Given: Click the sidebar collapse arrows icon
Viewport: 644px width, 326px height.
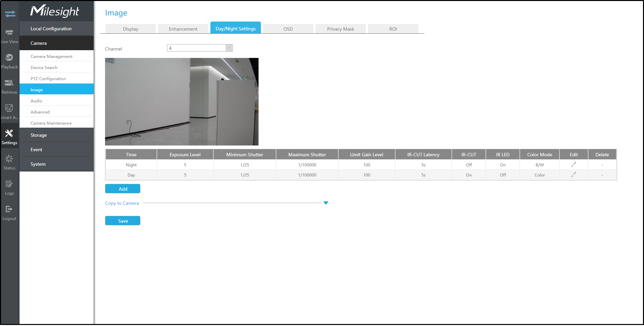Looking at the screenshot, I should point(10,14).
